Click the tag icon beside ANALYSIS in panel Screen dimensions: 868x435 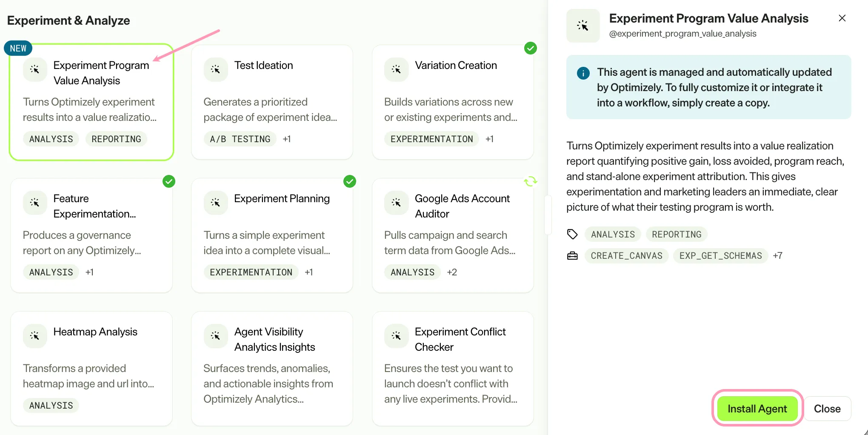(572, 234)
